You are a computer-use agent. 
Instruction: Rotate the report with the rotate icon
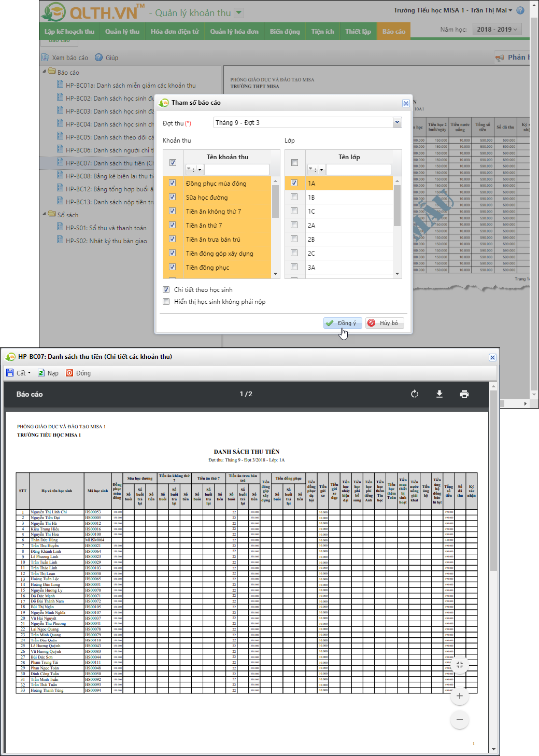point(415,394)
